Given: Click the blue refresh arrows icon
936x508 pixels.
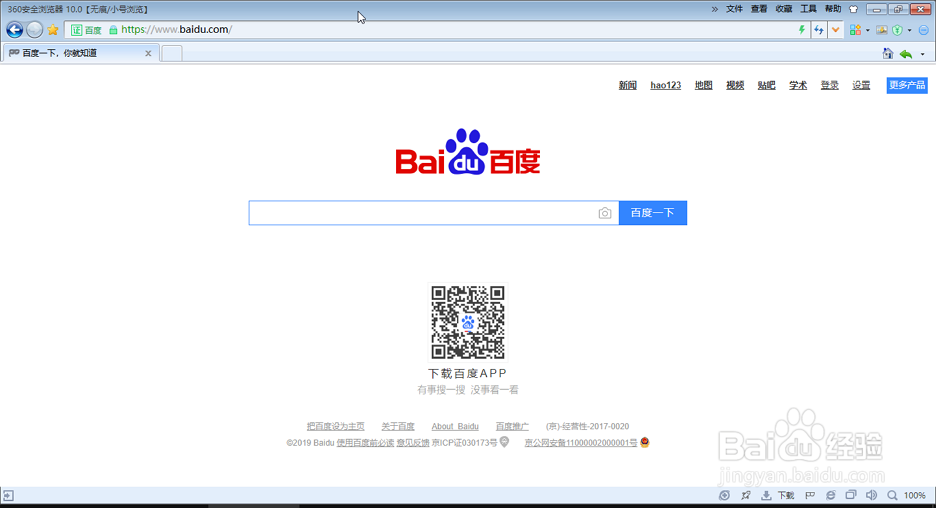Looking at the screenshot, I should (x=819, y=30).
